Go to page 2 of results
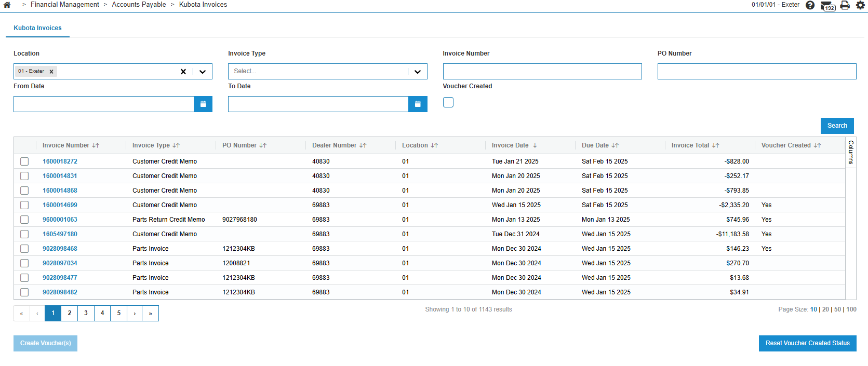Image resolution: width=868 pixels, height=366 pixels. click(70, 313)
